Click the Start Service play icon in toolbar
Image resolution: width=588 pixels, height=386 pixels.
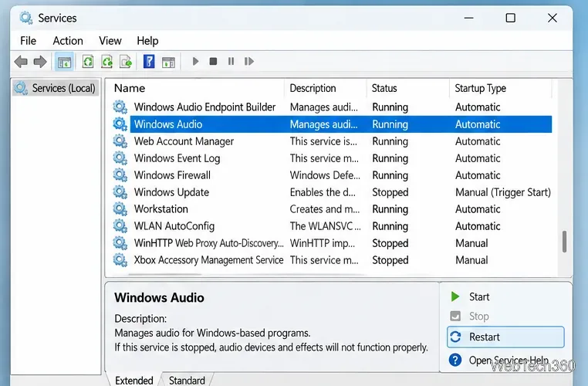[x=195, y=61]
